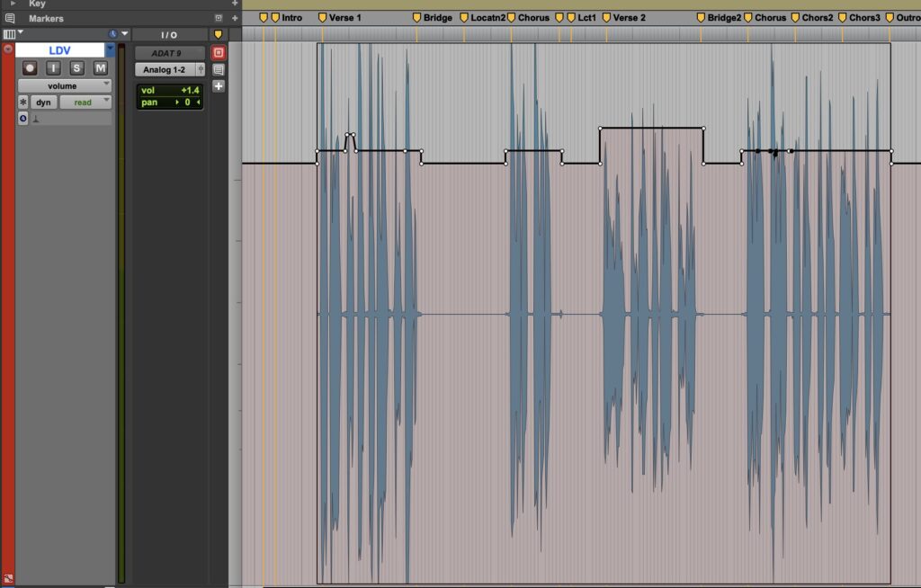Expand the Key ruler triangle
The image size is (921, 588).
(x=12, y=4)
